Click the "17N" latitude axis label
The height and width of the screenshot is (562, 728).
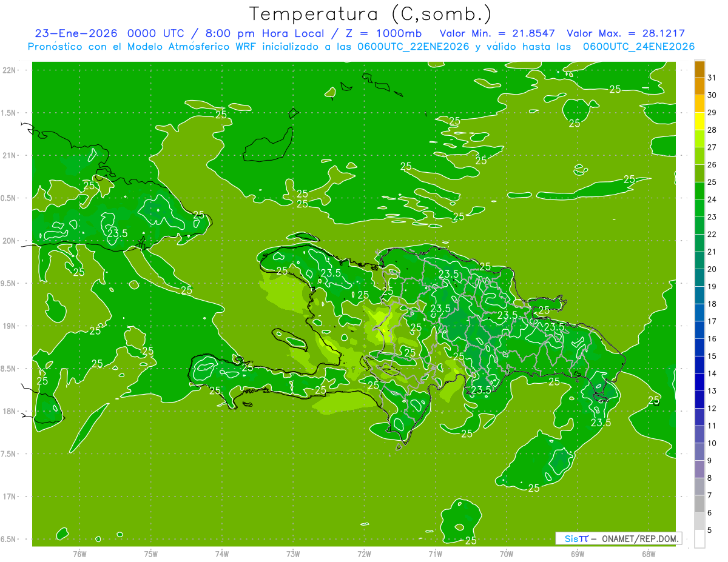[x=9, y=497]
